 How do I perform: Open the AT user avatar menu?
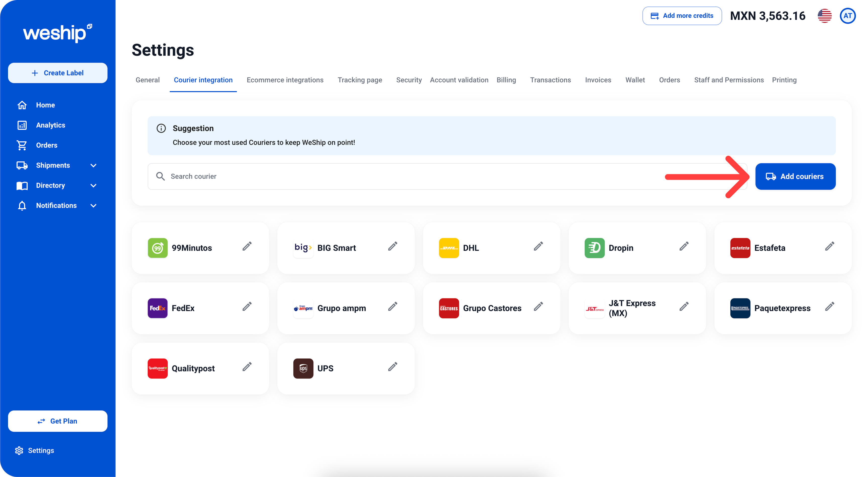point(848,16)
